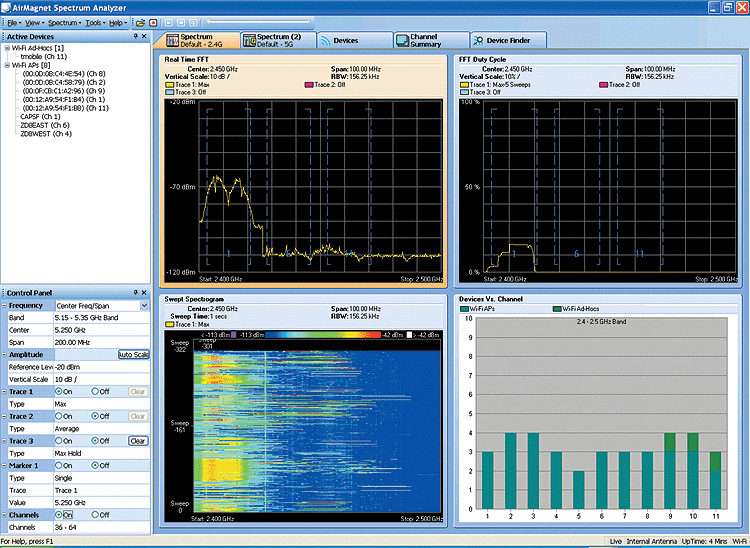
Task: Click the stop button in the toolbar
Action: tap(181, 22)
